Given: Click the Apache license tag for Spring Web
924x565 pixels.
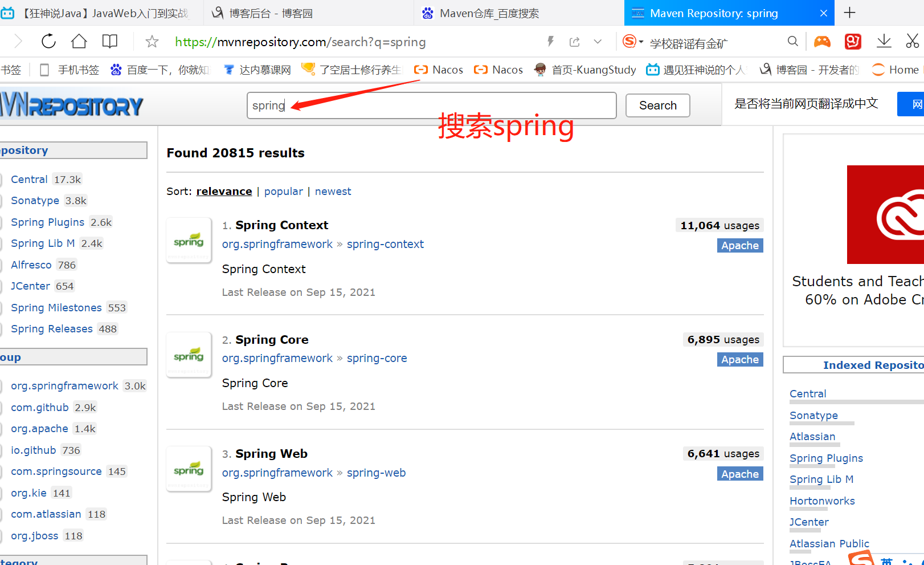Looking at the screenshot, I should [x=739, y=474].
